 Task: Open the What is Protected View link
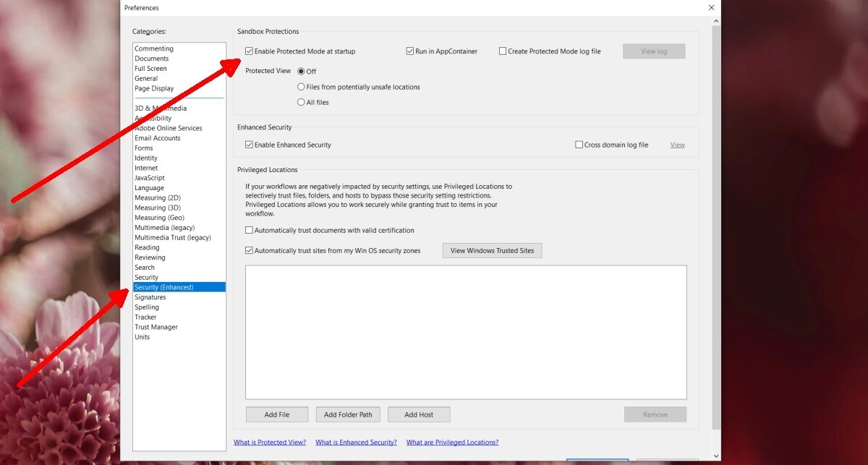(270, 443)
